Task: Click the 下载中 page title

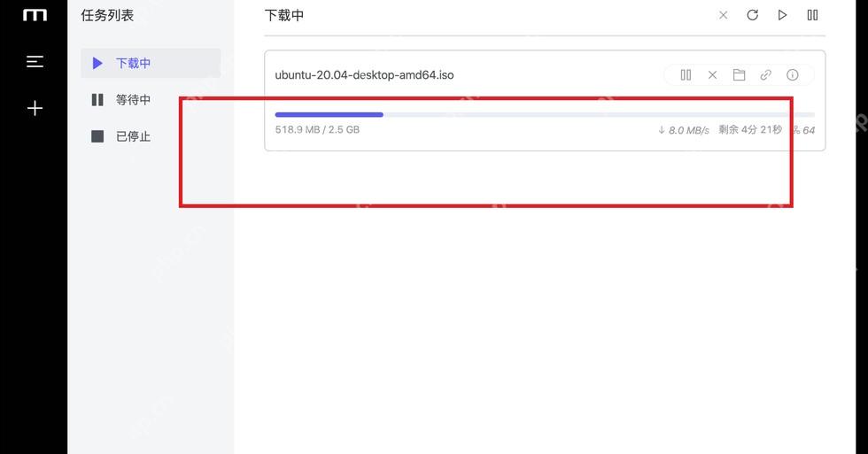Action: 284,15
